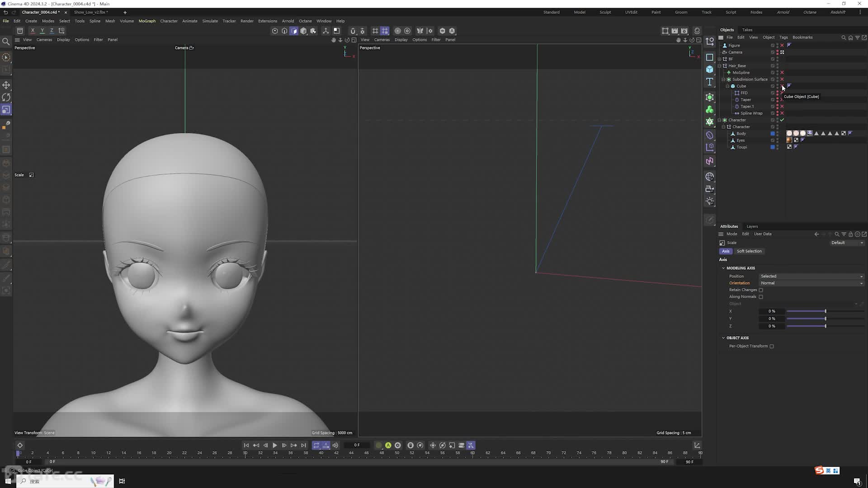Image resolution: width=868 pixels, height=488 pixels.
Task: Click the Camera target tag icon
Action: (x=782, y=52)
